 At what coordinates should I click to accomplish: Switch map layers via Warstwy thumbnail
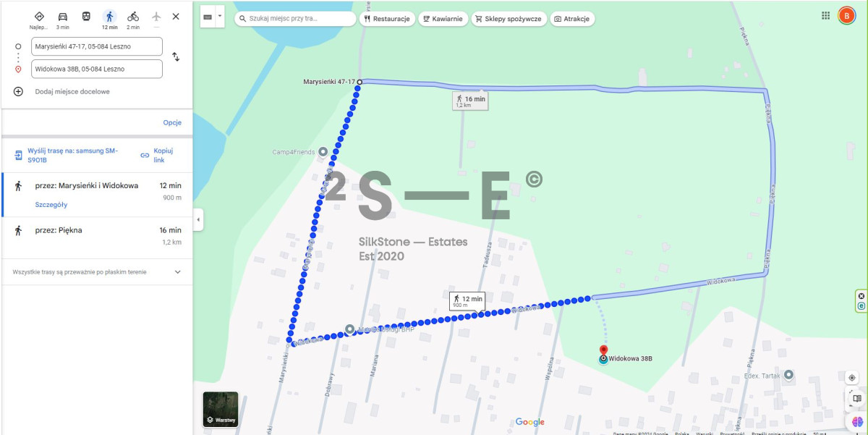[x=221, y=410]
